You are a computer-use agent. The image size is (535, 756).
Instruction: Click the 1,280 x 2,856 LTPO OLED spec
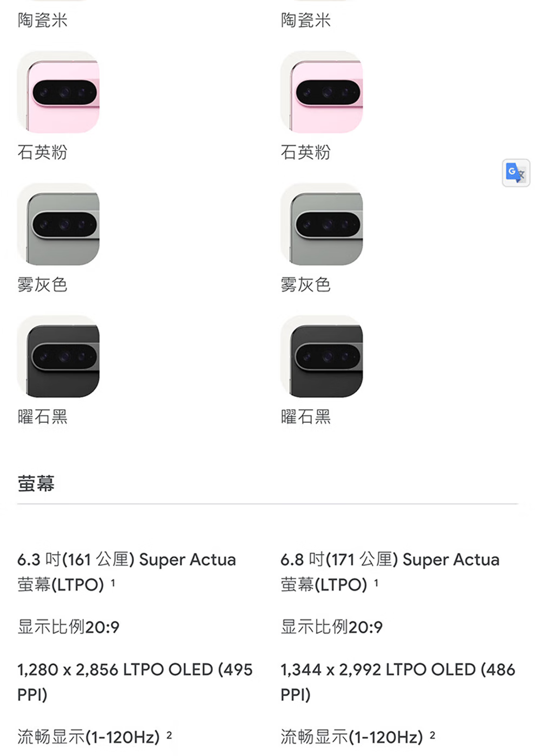[x=135, y=681]
